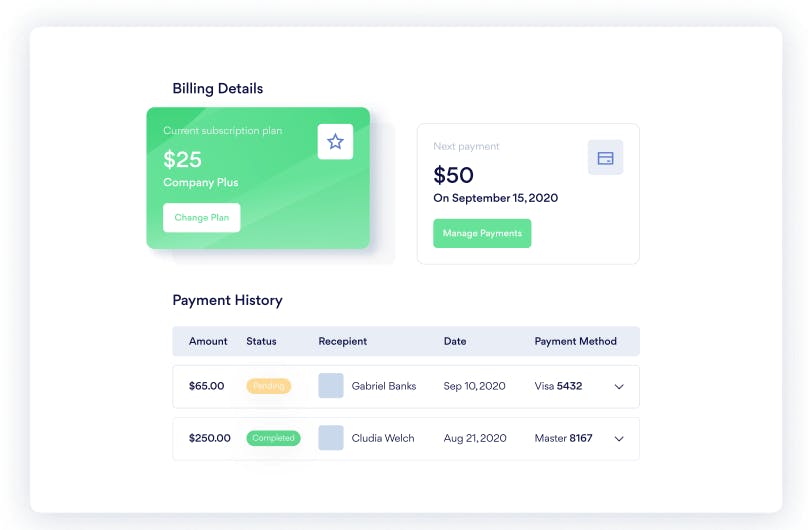Click the Visa 5432 payment method
808x530 pixels.
(x=558, y=386)
